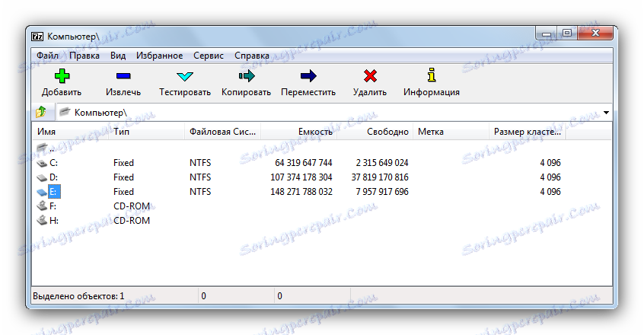Open the Правка menu

(x=84, y=56)
